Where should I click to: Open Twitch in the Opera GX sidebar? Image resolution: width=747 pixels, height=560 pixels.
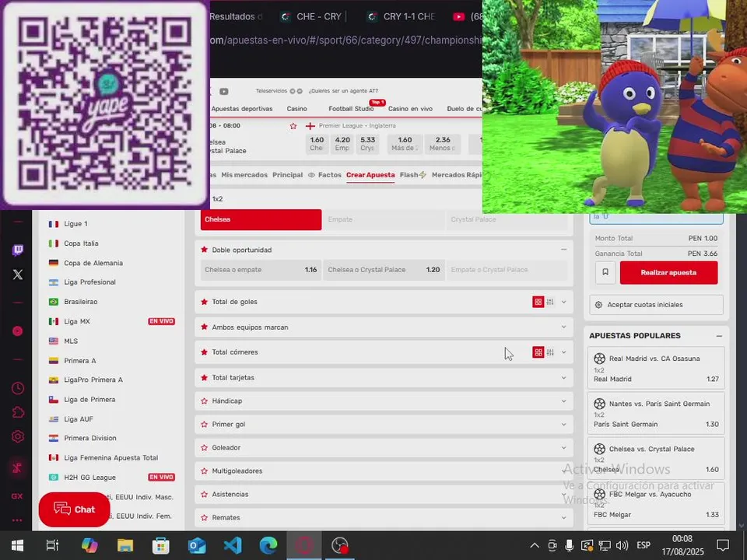(18, 250)
